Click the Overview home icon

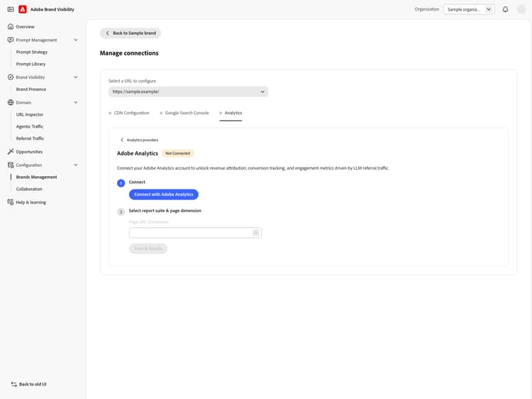[11, 26]
